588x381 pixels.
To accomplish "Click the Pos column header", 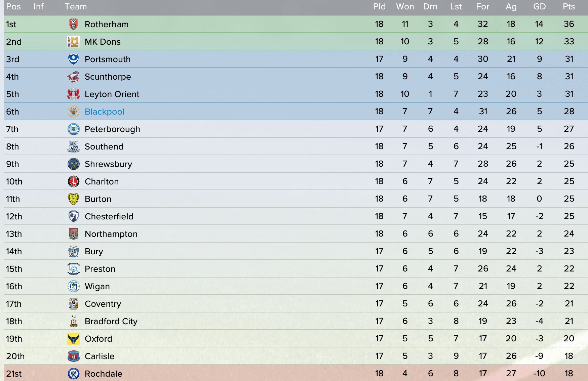I will pyautogui.click(x=13, y=7).
